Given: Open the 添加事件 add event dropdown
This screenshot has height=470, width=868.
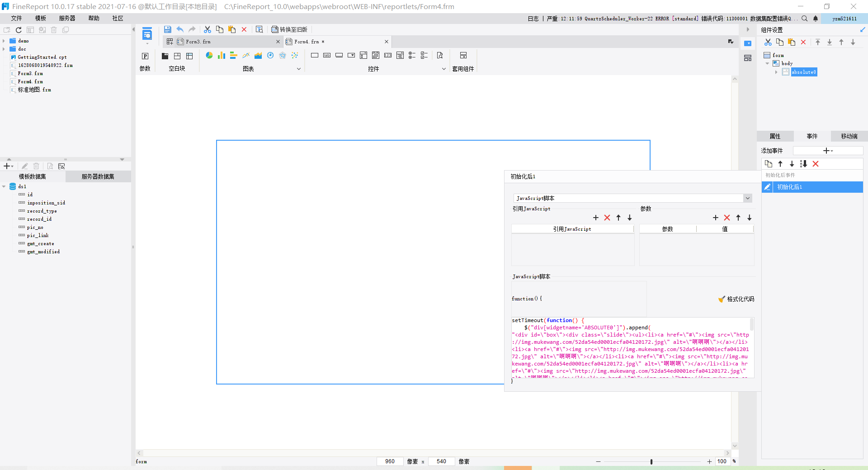Looking at the screenshot, I should pyautogui.click(x=828, y=151).
